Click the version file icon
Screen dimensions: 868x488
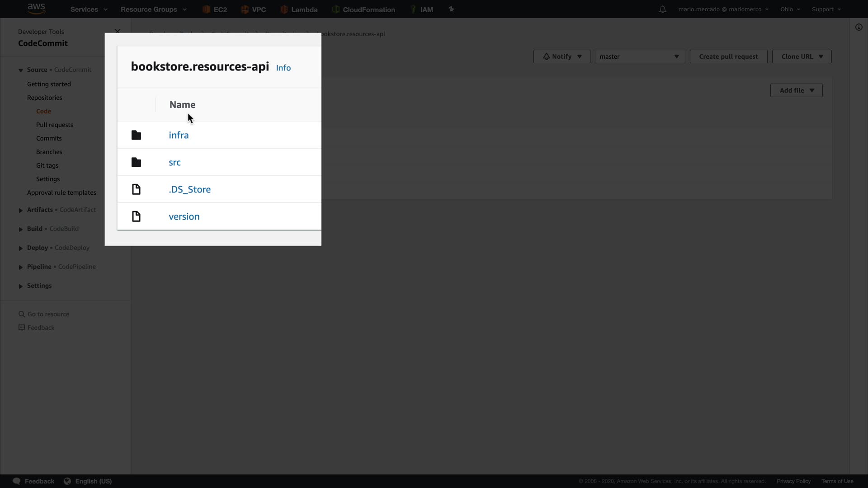136,216
